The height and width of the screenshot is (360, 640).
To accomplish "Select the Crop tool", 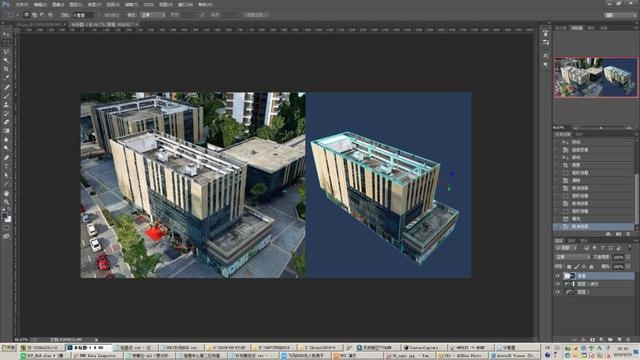I will click(6, 69).
